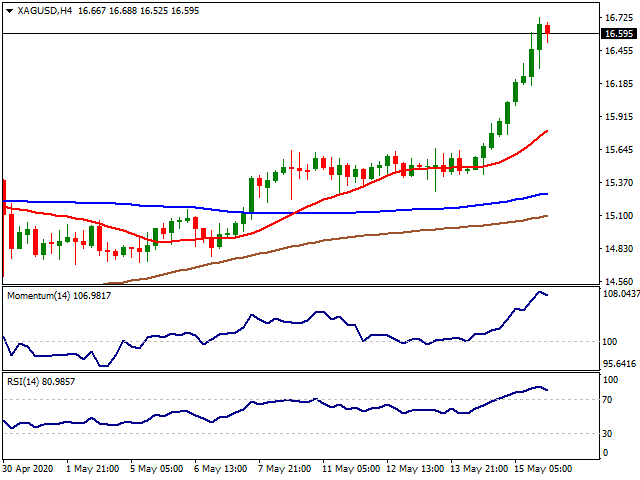This screenshot has height=480, width=640.
Task: Click the RSI line's latest peak
Action: point(539,387)
